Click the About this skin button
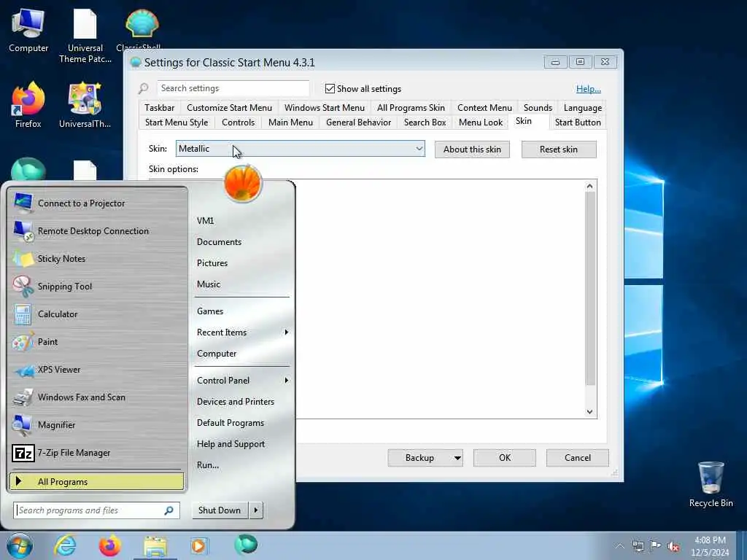 [x=472, y=149]
